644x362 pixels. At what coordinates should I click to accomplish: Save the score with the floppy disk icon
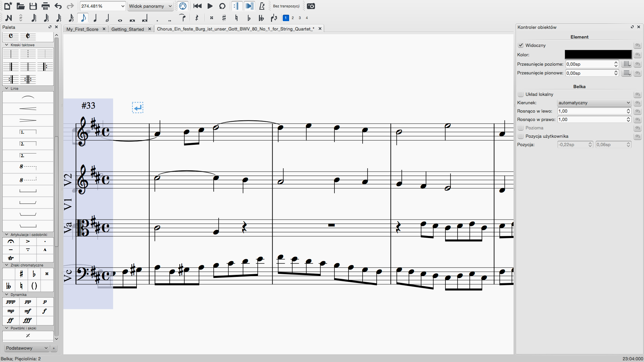[33, 6]
